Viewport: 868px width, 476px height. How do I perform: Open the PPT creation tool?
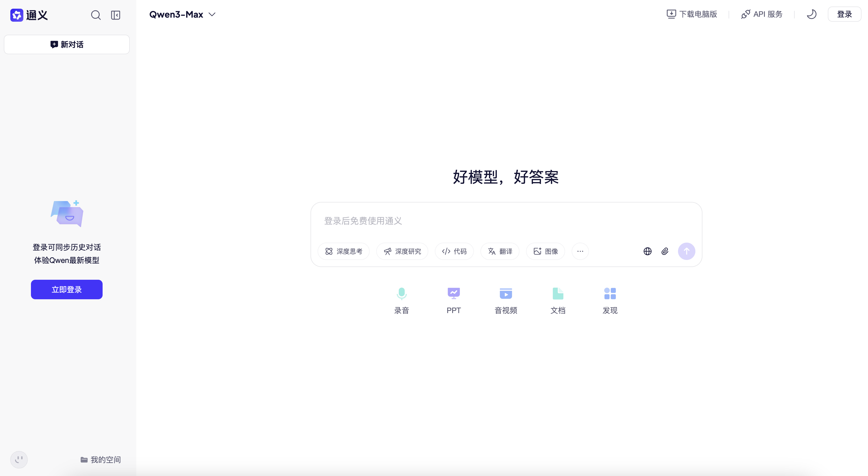pyautogui.click(x=454, y=300)
